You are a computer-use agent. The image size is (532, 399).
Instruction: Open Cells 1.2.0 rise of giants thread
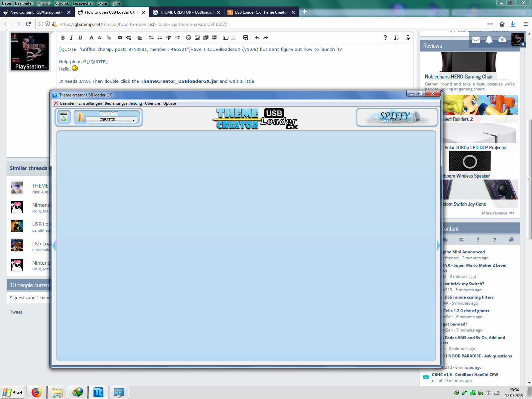(x=466, y=311)
